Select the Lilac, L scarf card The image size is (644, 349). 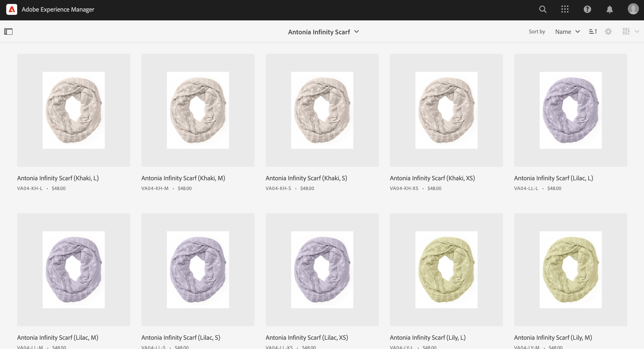tap(570, 110)
